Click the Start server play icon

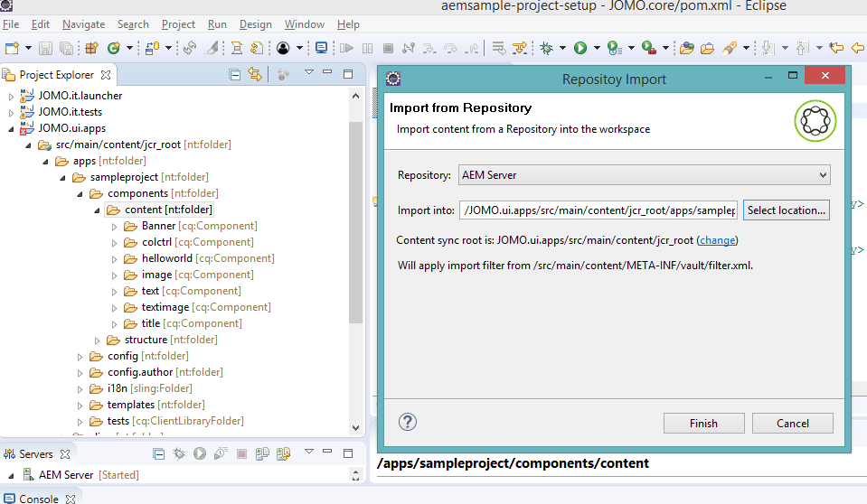pyautogui.click(x=200, y=453)
